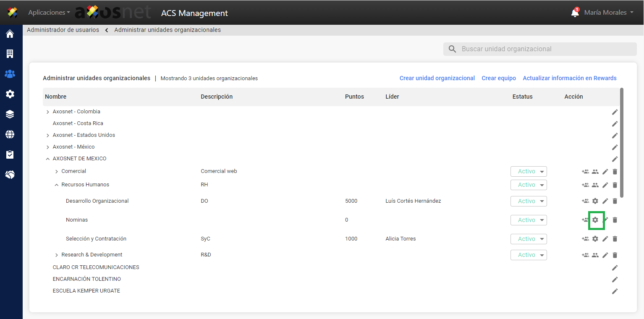This screenshot has width=644, height=319.
Task: Open María Morales user menu
Action: [608, 13]
